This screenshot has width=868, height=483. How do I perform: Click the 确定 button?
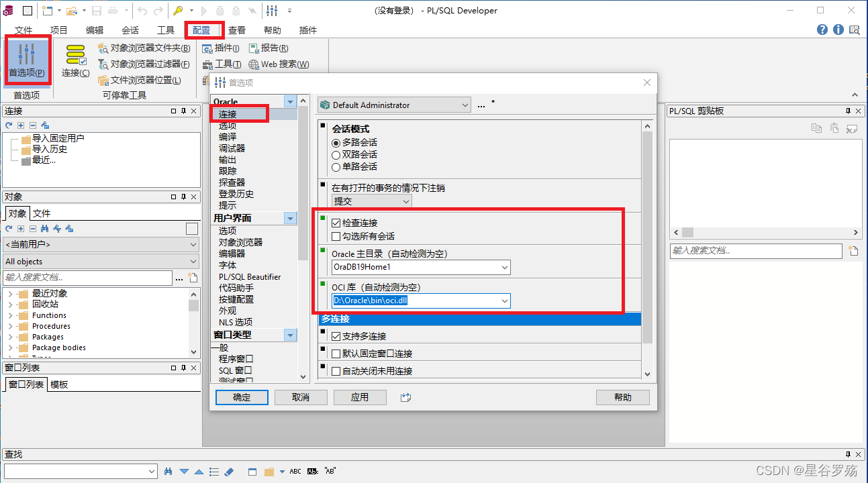pos(242,397)
